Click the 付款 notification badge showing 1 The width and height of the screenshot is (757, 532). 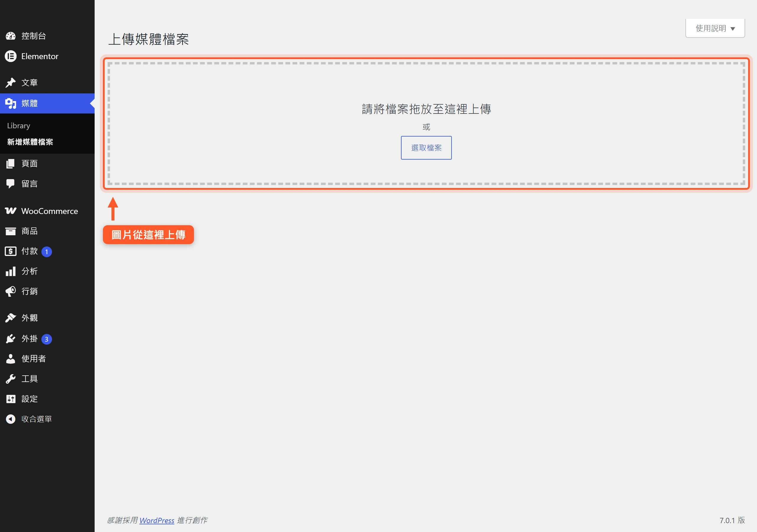click(46, 252)
